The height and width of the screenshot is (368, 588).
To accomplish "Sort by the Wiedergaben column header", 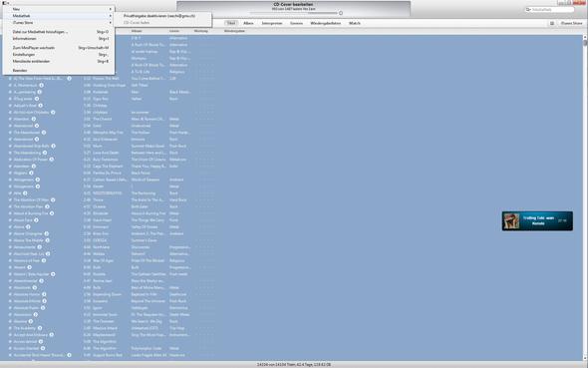I will tap(234, 31).
